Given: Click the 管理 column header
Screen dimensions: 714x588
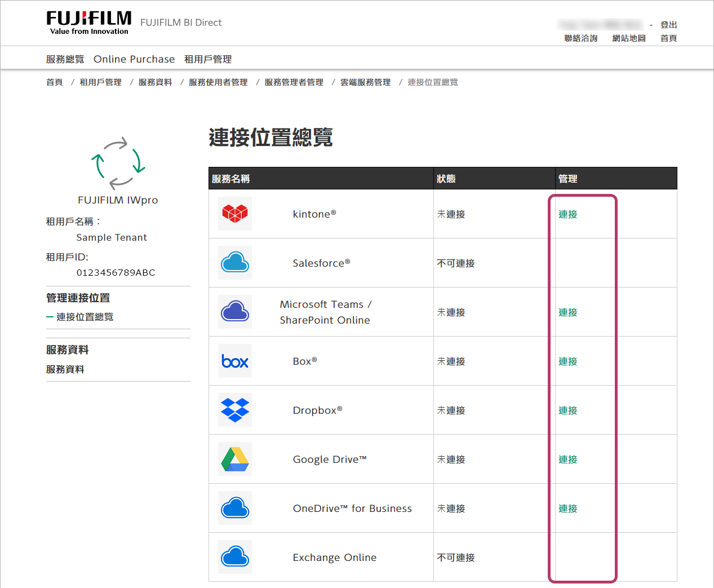Looking at the screenshot, I should click(568, 179).
